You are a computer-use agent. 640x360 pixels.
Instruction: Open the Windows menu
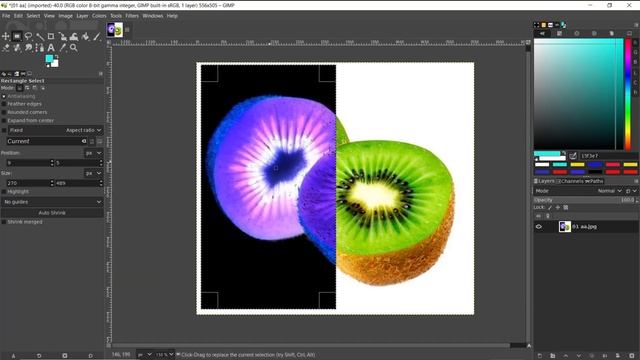tap(153, 16)
